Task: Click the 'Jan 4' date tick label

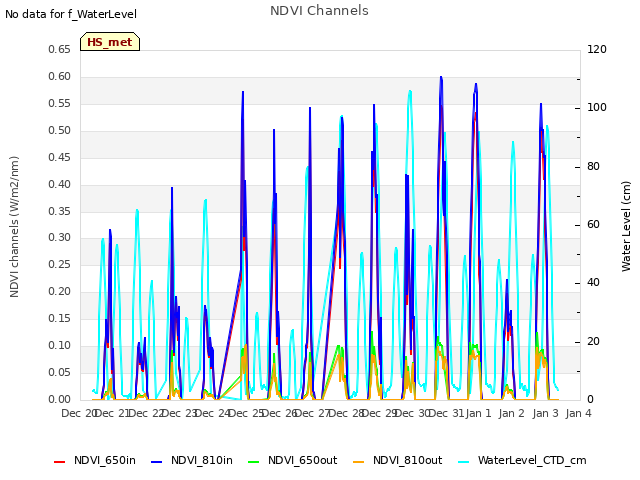Action: pyautogui.click(x=579, y=413)
